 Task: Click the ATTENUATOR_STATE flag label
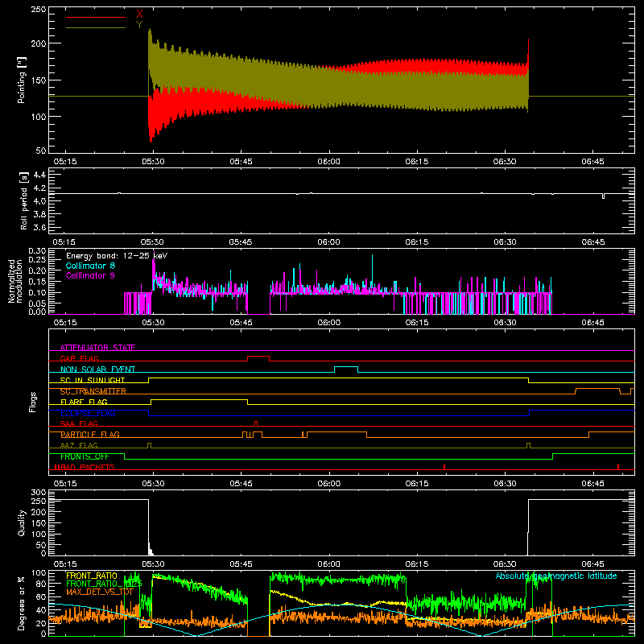[97, 348]
